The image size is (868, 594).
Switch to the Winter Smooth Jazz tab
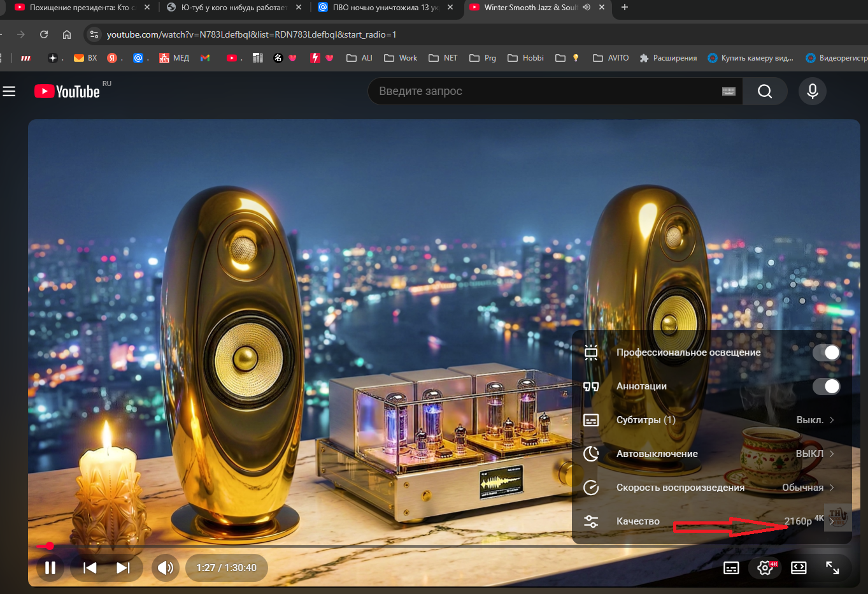coord(530,8)
